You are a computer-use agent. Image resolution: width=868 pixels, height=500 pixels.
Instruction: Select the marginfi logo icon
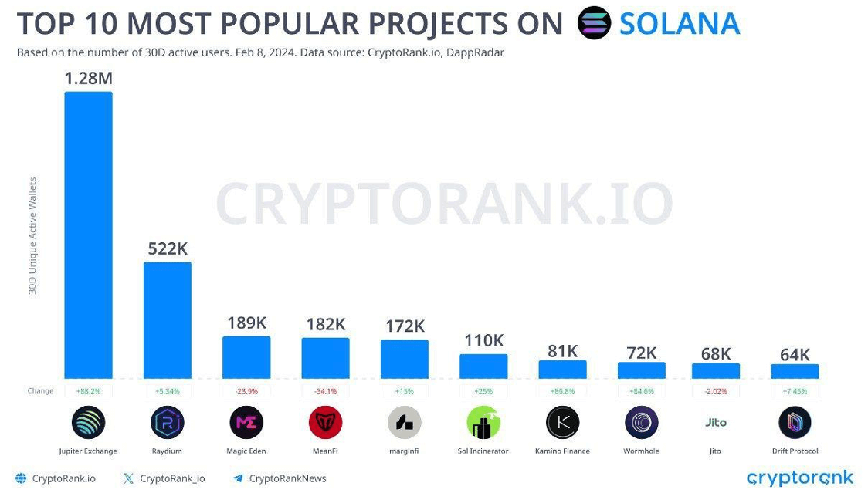(x=404, y=422)
